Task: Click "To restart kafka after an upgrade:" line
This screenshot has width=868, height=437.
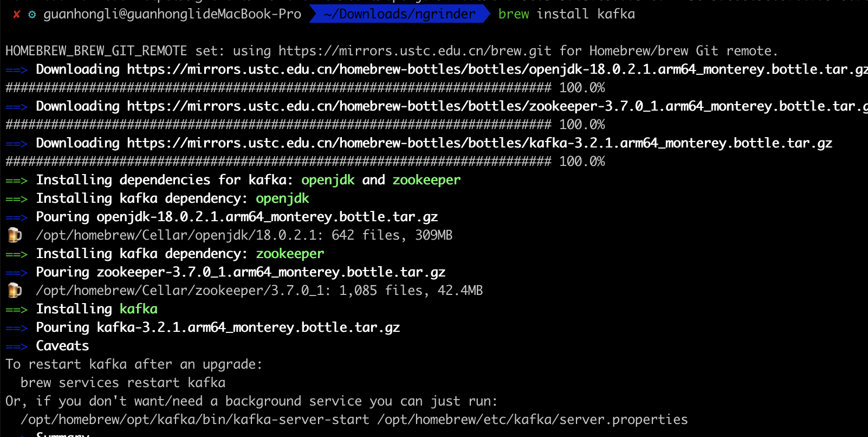Action: pos(134,364)
